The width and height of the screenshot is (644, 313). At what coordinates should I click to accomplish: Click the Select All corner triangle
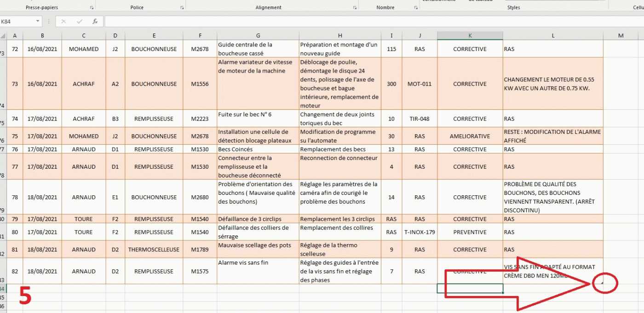pos(3,36)
